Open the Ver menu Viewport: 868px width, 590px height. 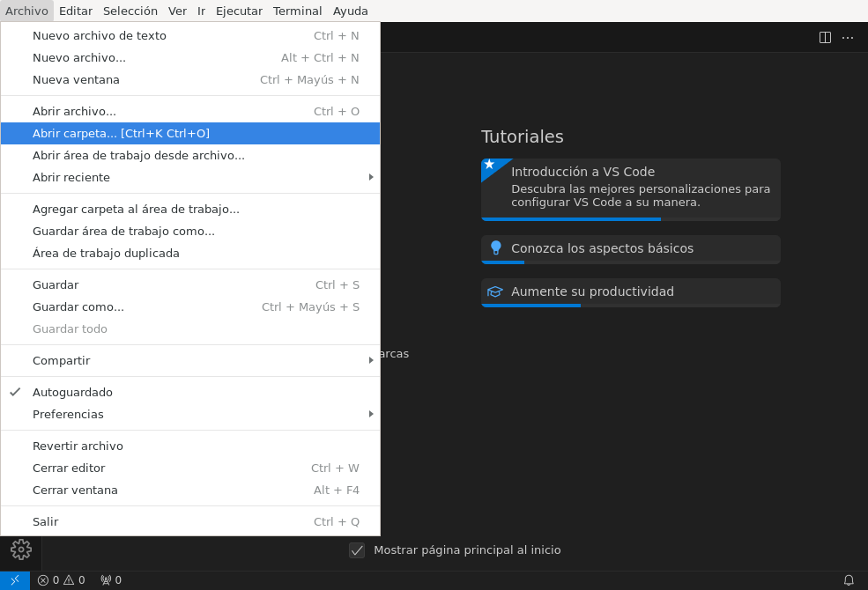click(178, 11)
